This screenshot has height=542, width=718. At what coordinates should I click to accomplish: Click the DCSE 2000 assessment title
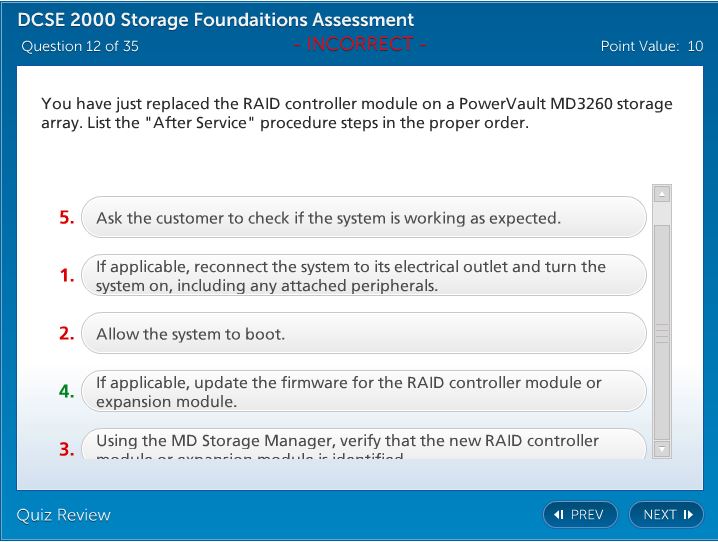click(216, 20)
